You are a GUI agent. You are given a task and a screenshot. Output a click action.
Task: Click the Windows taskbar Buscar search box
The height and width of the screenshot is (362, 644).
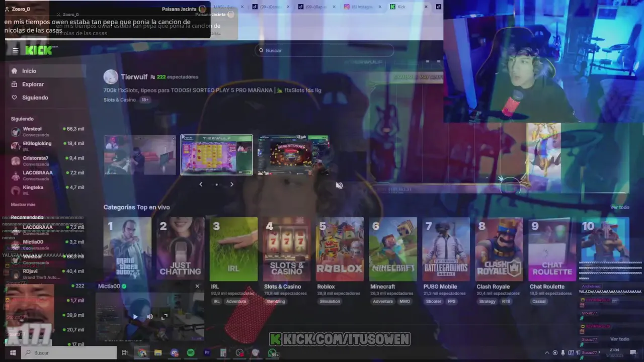pyautogui.click(x=69, y=353)
